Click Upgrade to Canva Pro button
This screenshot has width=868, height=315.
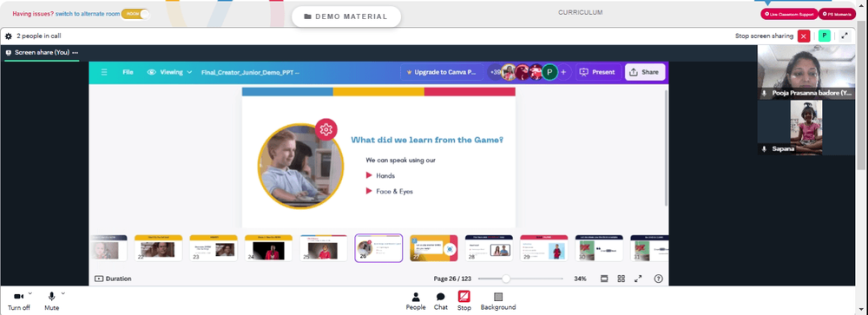click(442, 72)
